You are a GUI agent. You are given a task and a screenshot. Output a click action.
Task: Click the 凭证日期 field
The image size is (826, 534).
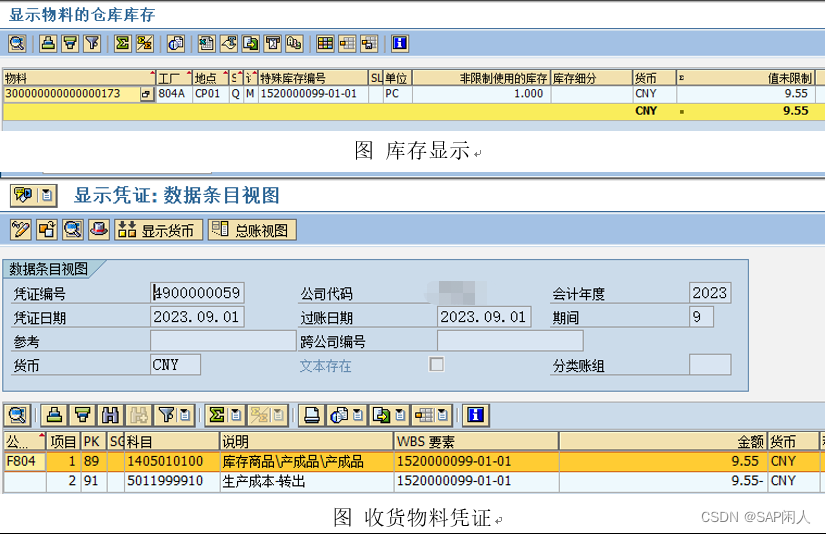(x=197, y=317)
